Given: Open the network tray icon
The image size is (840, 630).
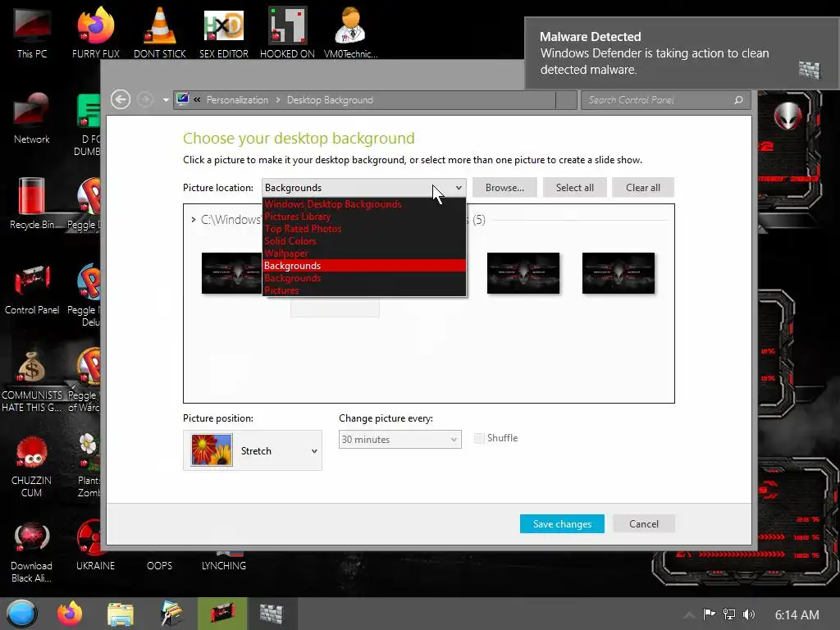Looking at the screenshot, I should (729, 614).
